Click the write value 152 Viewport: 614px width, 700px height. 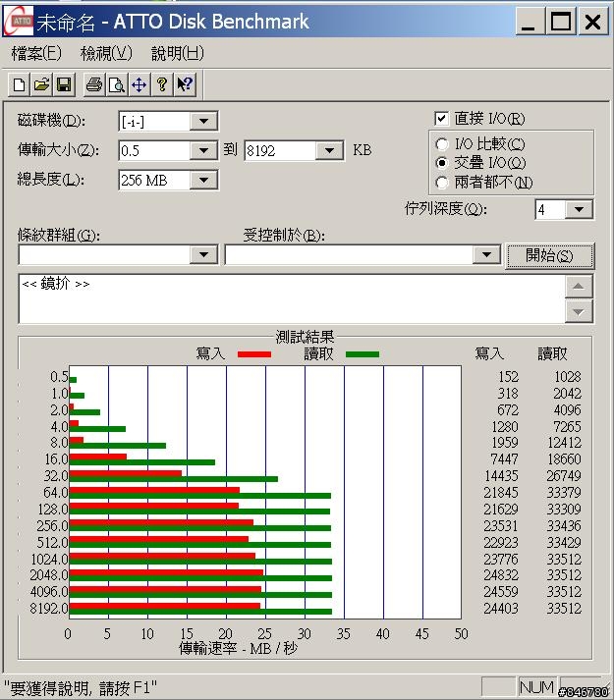click(x=509, y=377)
